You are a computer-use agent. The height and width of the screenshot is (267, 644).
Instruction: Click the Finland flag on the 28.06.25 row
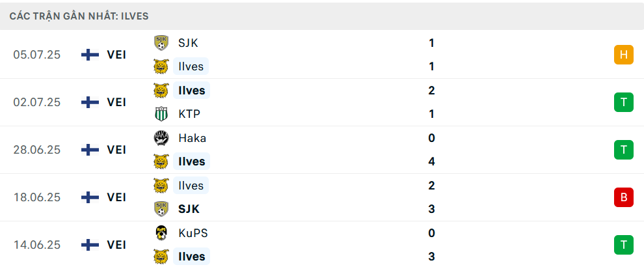(90, 150)
